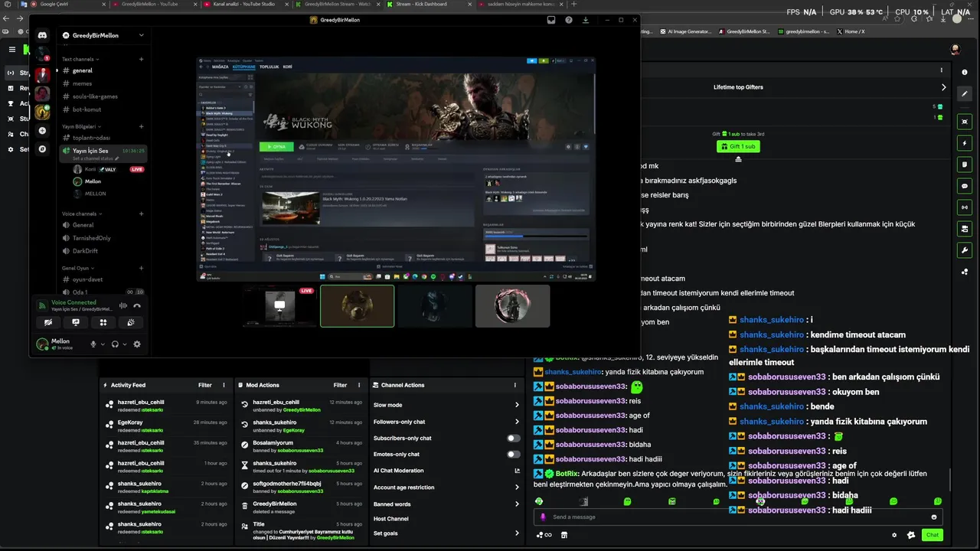Open Discord home via logo icon
Image resolution: width=980 pixels, height=551 pixels.
[x=43, y=35]
